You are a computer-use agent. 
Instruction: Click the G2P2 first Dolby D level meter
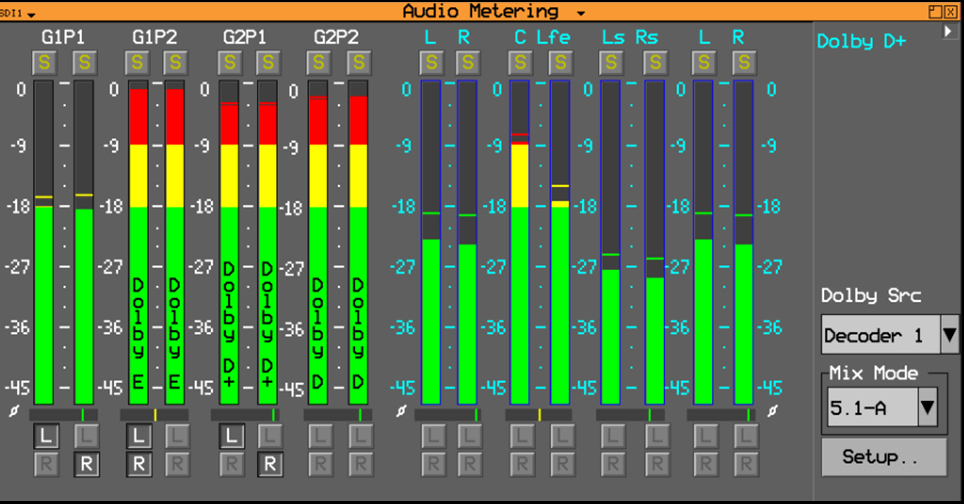coord(318,242)
